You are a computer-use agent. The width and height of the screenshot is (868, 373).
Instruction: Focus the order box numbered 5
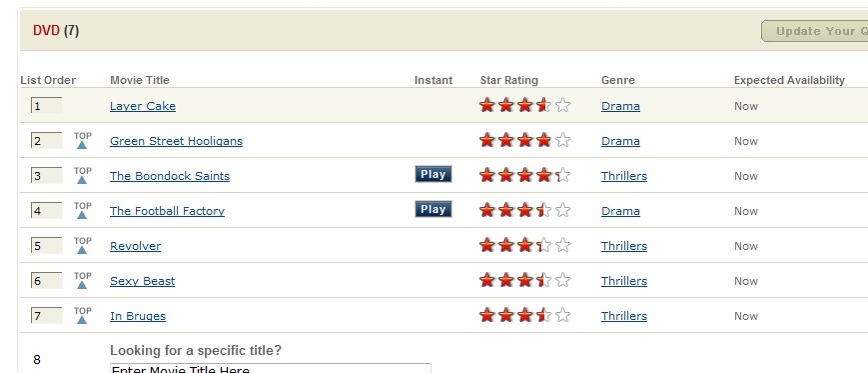coord(47,246)
